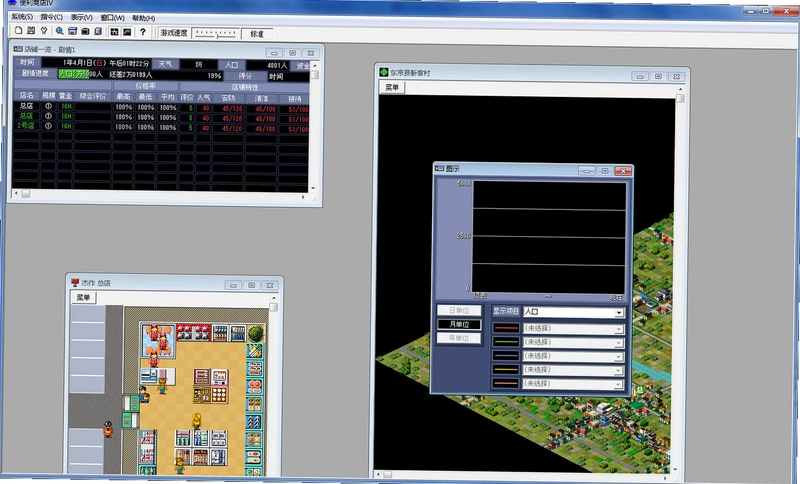
Task: Toggle the map view toolbar icon
Action: point(114,32)
